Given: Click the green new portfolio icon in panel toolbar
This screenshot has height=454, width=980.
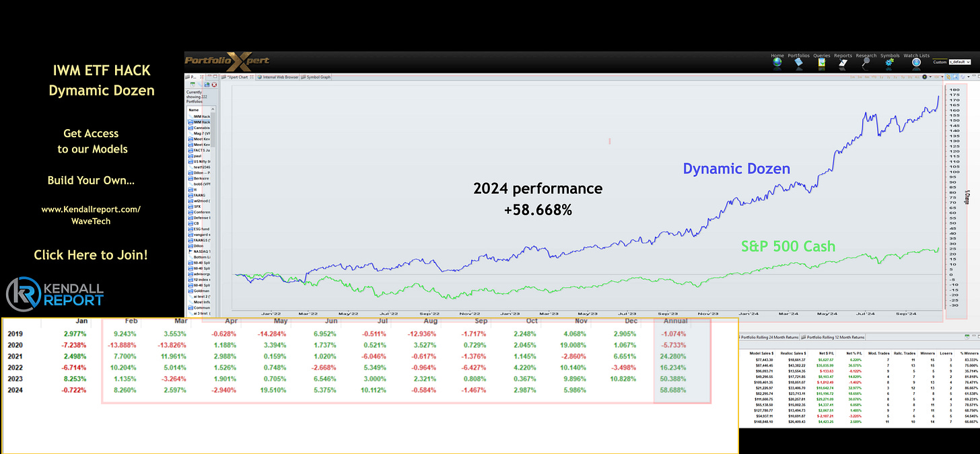Looking at the screenshot, I should [x=193, y=85].
